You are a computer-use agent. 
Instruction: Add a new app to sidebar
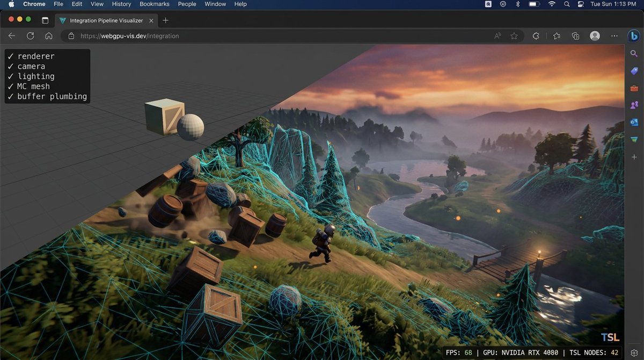tap(634, 156)
